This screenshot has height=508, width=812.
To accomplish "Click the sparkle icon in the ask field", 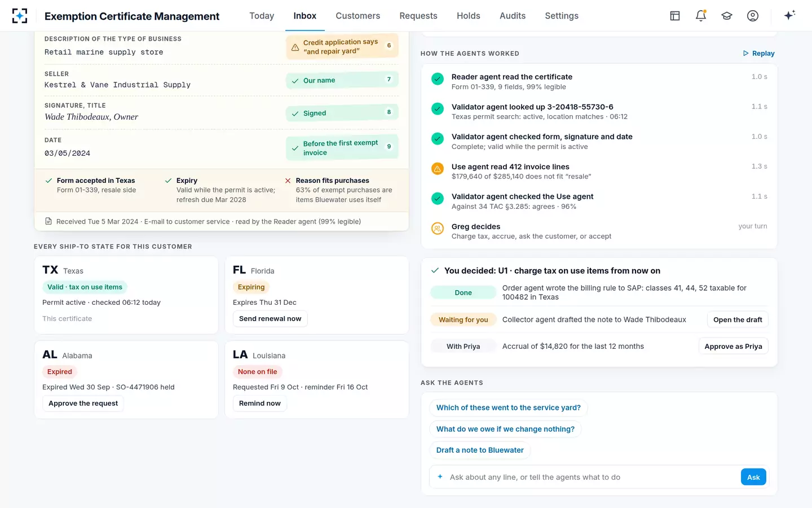I will [x=440, y=476].
